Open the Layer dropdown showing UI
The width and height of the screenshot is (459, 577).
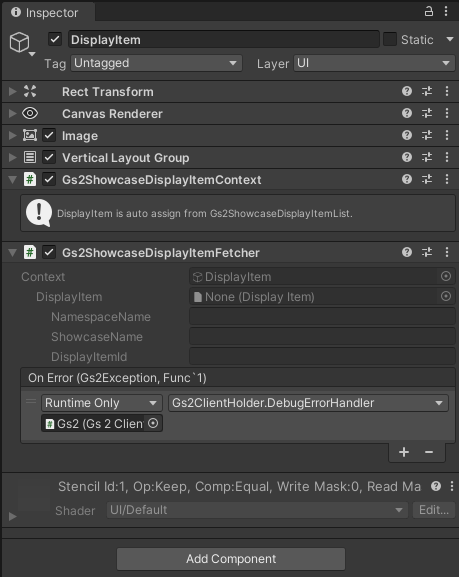pyautogui.click(x=374, y=63)
